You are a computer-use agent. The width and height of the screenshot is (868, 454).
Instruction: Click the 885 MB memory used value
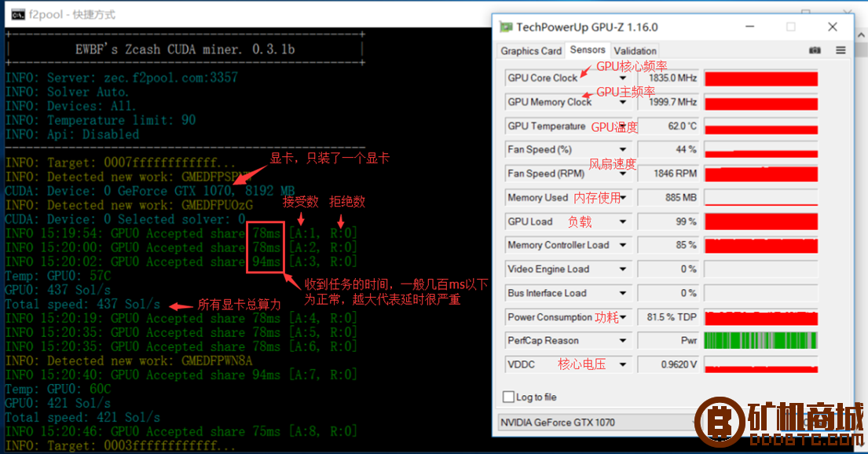pos(668,198)
